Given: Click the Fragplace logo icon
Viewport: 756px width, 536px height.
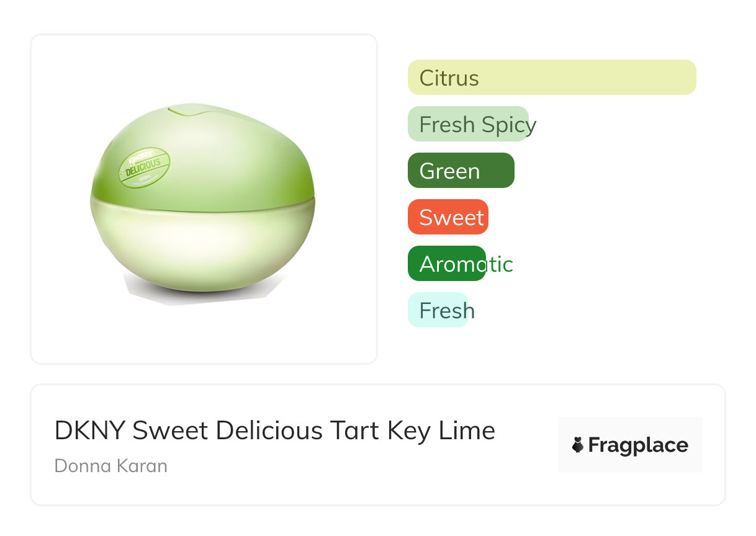Looking at the screenshot, I should coord(578,445).
